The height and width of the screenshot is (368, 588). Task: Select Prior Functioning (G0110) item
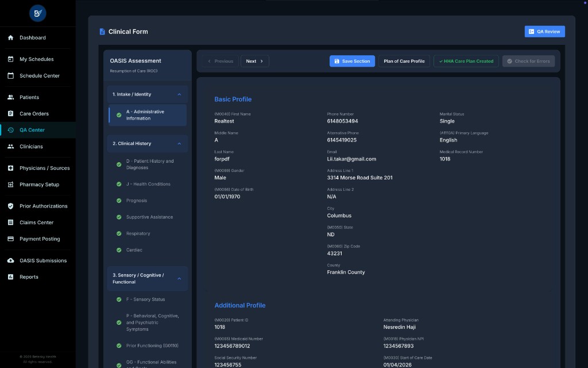coord(148,346)
